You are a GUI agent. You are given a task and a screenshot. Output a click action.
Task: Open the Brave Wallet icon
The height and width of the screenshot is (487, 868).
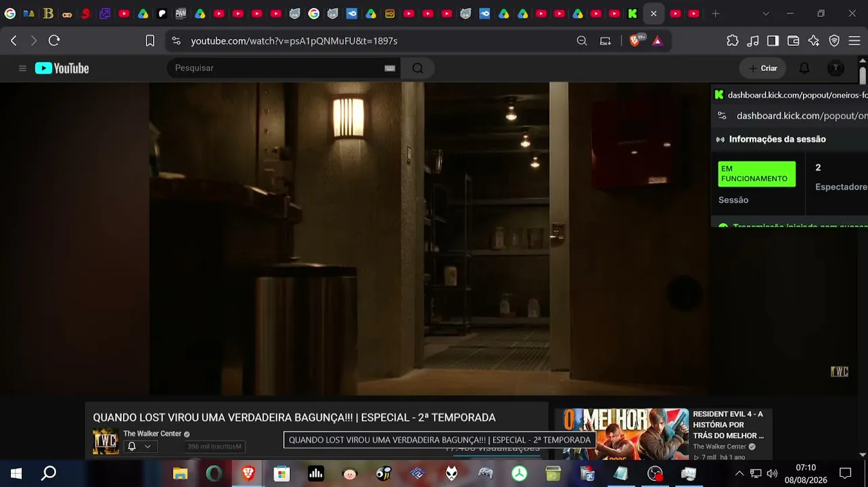[794, 41]
